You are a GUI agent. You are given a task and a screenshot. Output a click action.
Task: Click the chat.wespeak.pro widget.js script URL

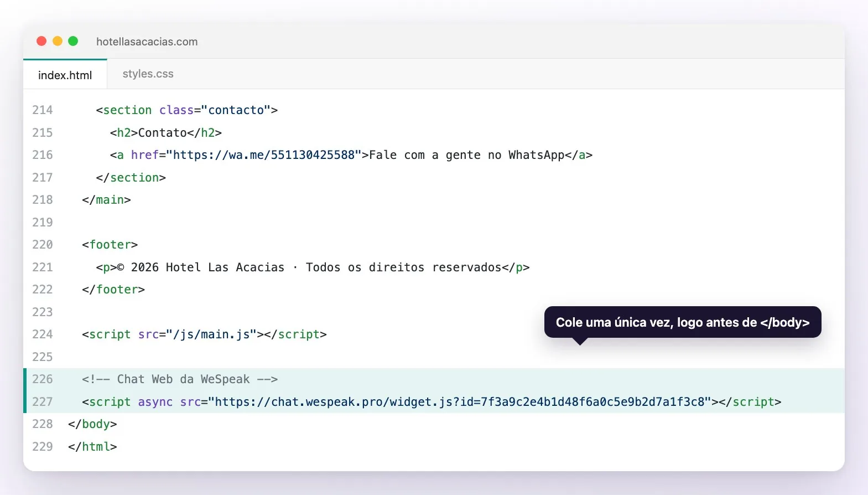[459, 402]
